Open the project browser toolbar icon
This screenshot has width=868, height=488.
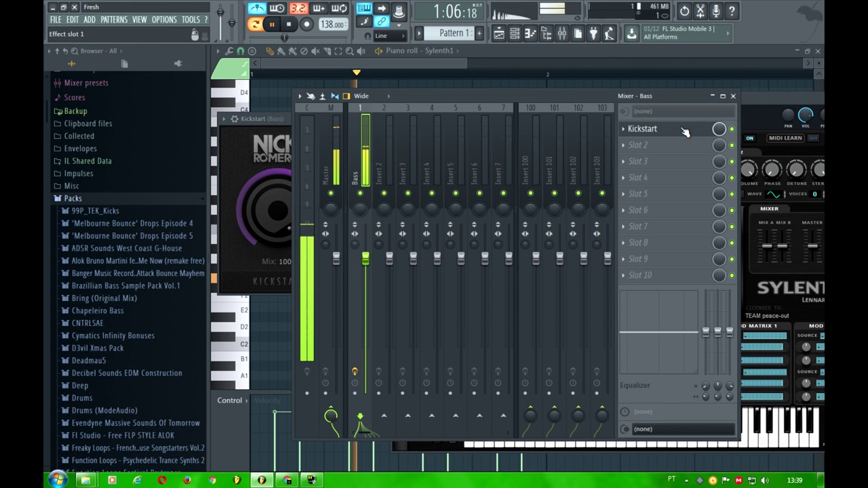click(546, 33)
